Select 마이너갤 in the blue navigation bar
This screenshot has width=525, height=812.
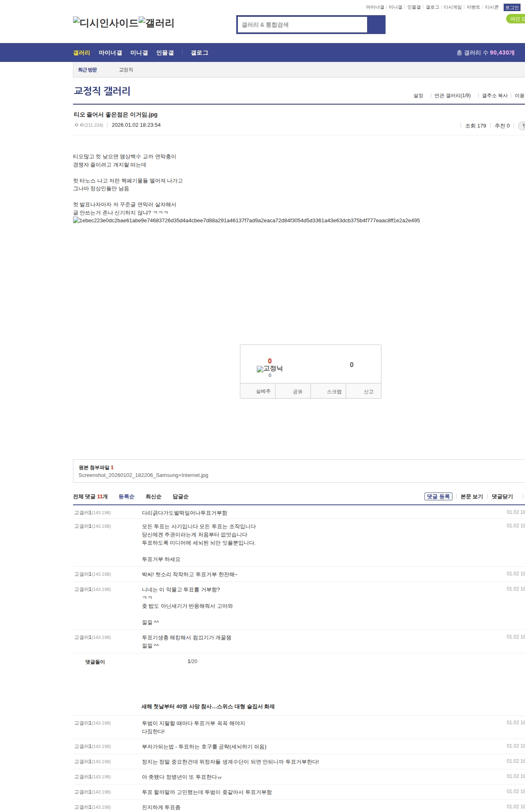click(x=110, y=52)
